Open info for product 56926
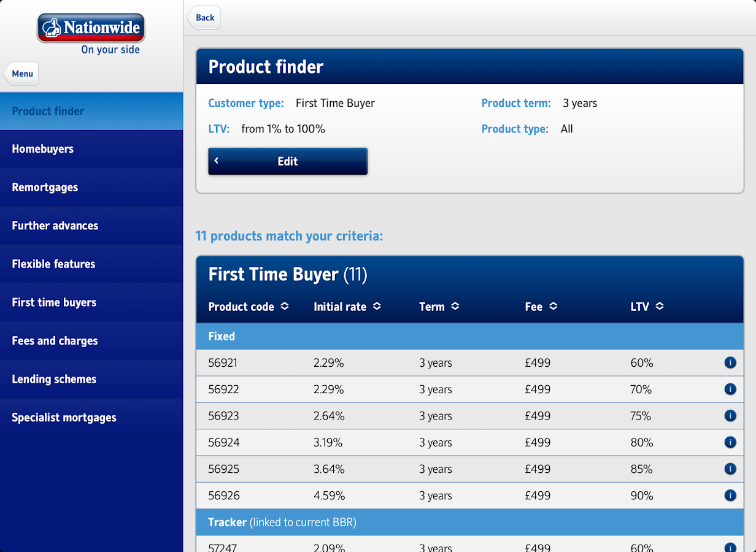 pos(730,495)
